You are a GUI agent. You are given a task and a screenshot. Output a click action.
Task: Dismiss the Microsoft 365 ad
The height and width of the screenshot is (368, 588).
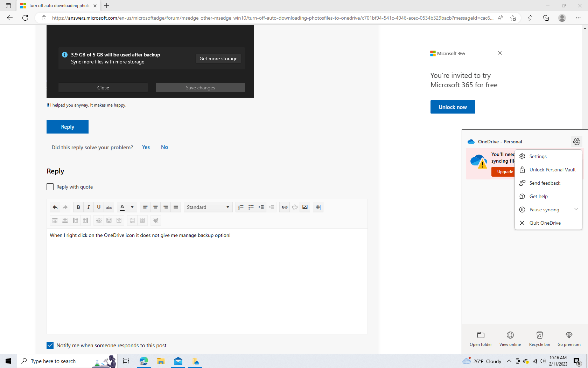pos(500,53)
